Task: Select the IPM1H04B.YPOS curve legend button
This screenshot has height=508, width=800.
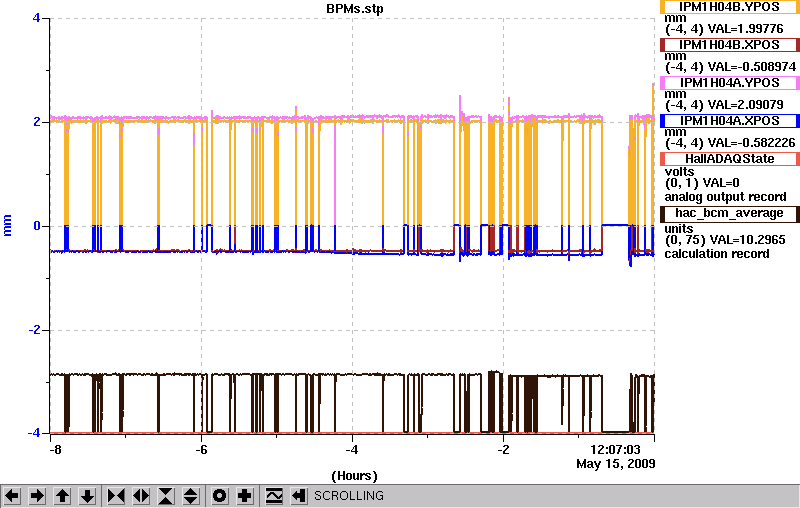Action: [729, 7]
